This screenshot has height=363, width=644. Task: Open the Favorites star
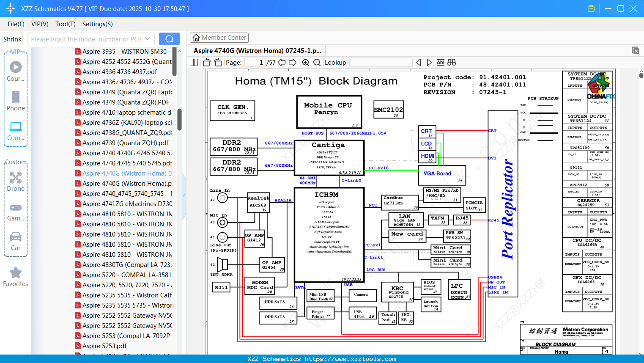click(16, 277)
